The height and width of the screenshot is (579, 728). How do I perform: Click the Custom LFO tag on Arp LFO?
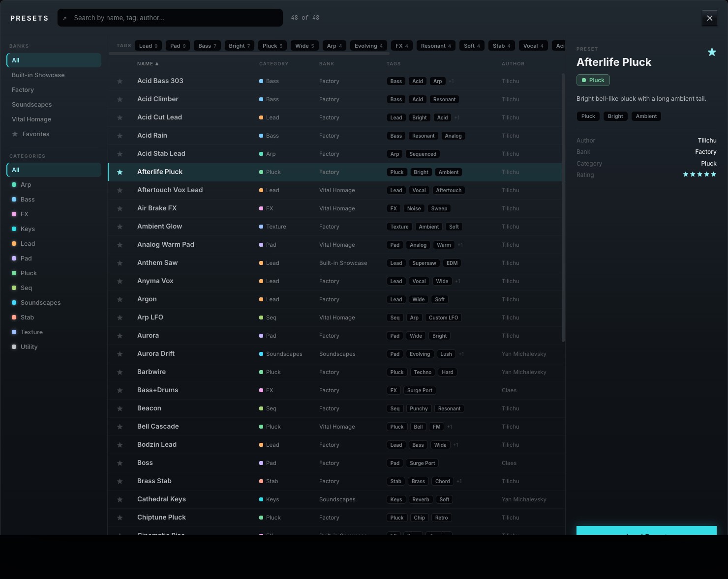tap(443, 318)
